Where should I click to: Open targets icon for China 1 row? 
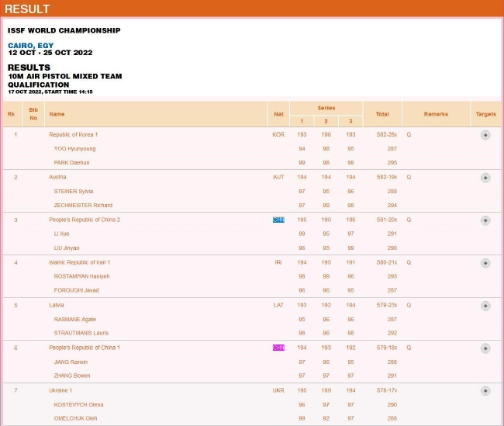(x=485, y=348)
